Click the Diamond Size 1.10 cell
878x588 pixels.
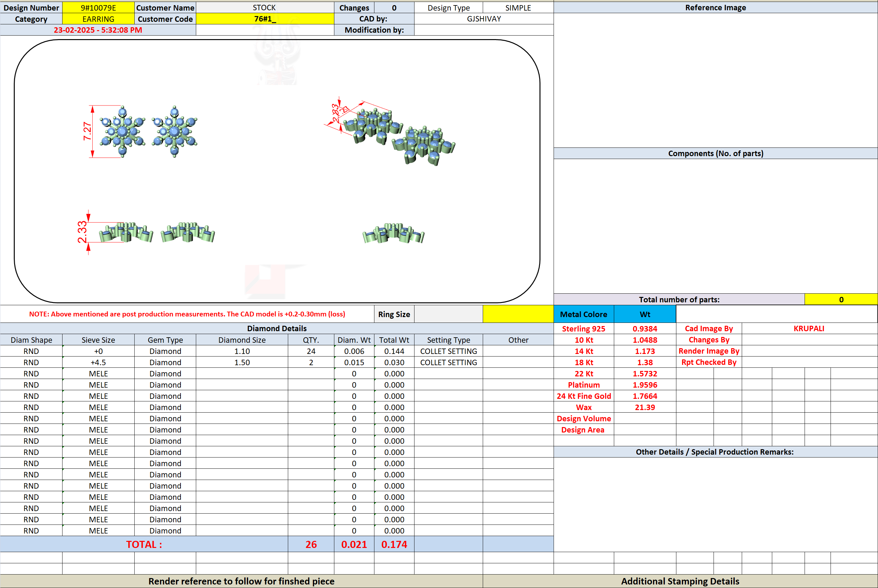[242, 351]
